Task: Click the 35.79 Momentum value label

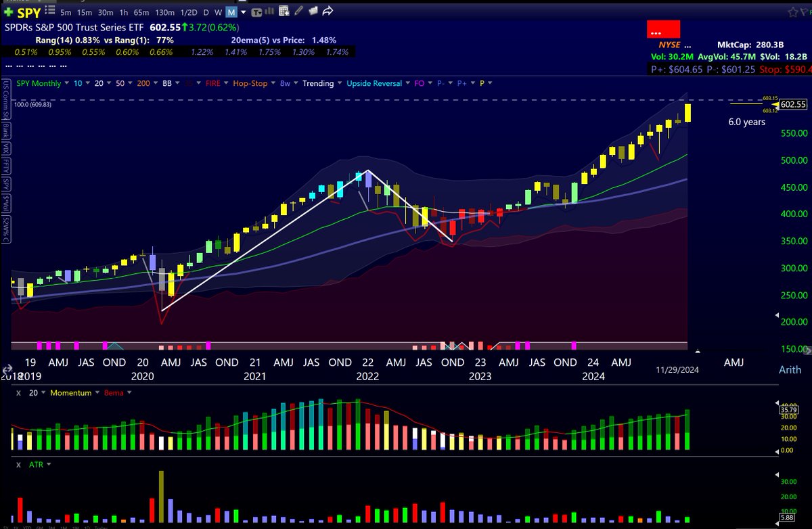Action: point(789,409)
